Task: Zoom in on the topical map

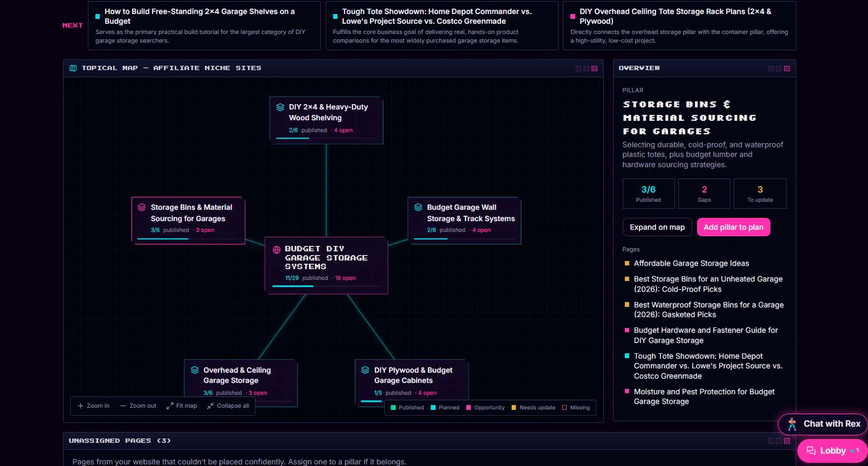Action: point(94,406)
